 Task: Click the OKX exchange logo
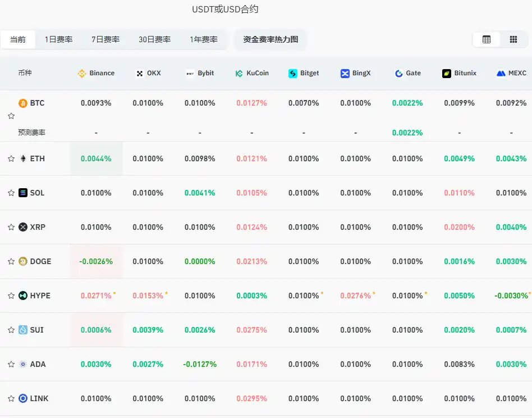coord(139,73)
